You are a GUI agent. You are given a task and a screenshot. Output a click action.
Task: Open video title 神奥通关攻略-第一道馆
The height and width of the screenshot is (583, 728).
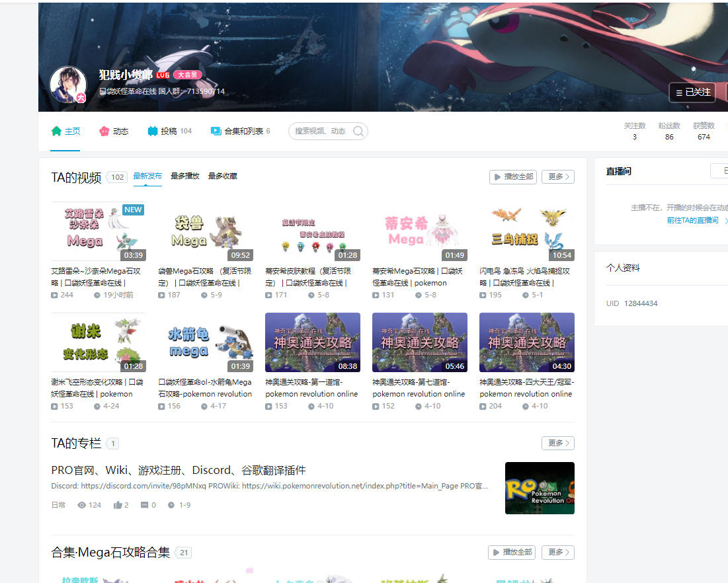point(311,388)
